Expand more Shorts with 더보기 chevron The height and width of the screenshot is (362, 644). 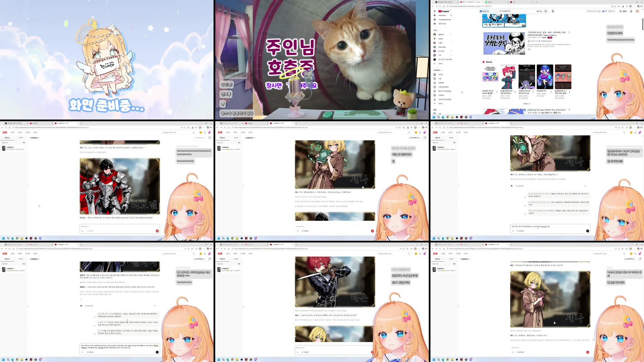(x=527, y=104)
